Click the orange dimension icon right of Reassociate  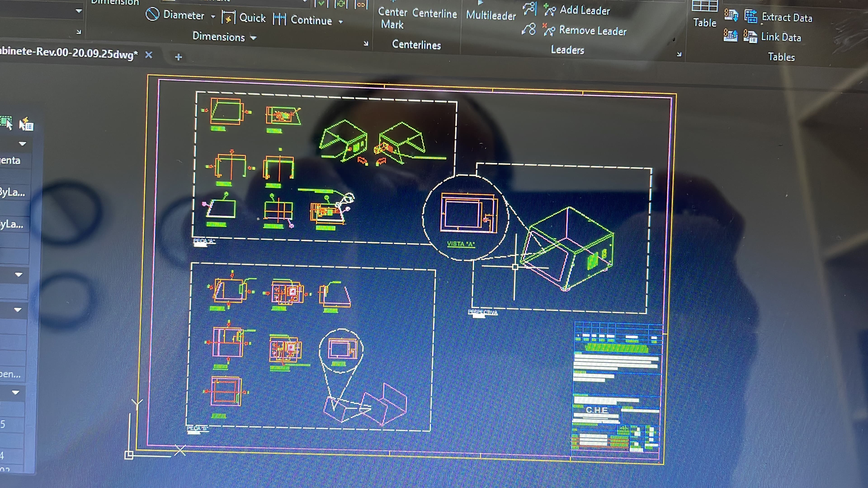click(361, 5)
